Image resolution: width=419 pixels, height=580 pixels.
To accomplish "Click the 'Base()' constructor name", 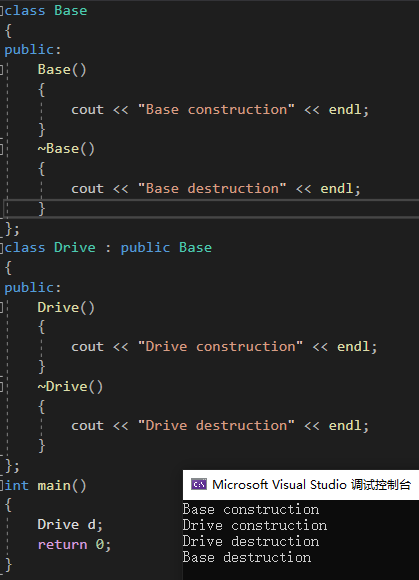I will [x=62, y=70].
